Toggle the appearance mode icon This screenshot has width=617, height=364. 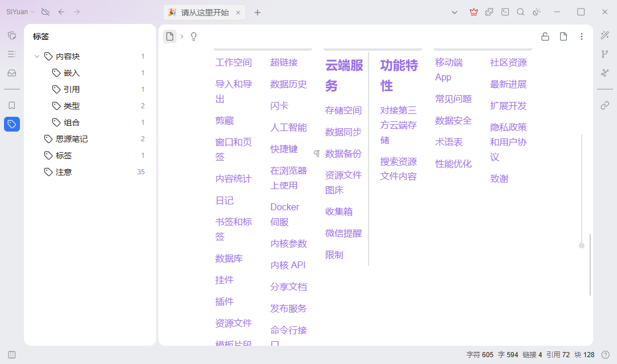click(537, 12)
